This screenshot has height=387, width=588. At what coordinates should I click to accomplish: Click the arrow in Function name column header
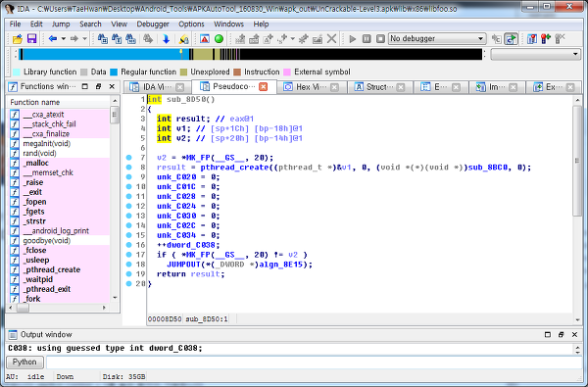coord(115,101)
